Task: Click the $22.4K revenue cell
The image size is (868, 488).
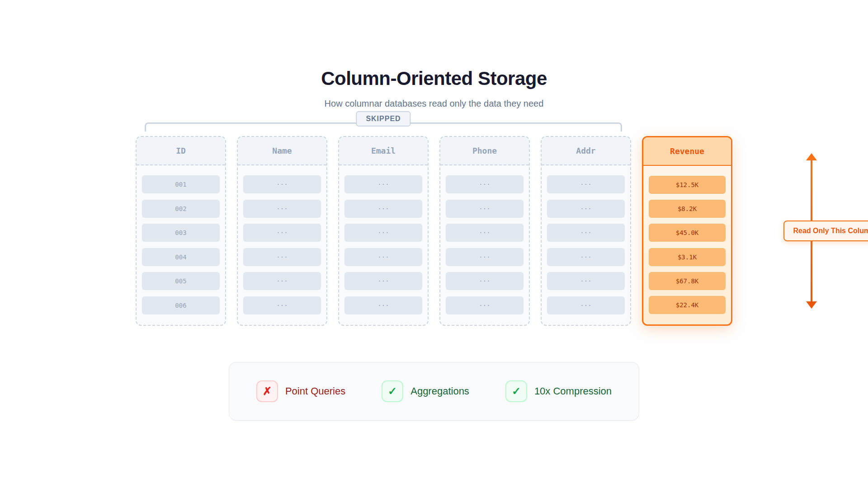Action: (687, 305)
